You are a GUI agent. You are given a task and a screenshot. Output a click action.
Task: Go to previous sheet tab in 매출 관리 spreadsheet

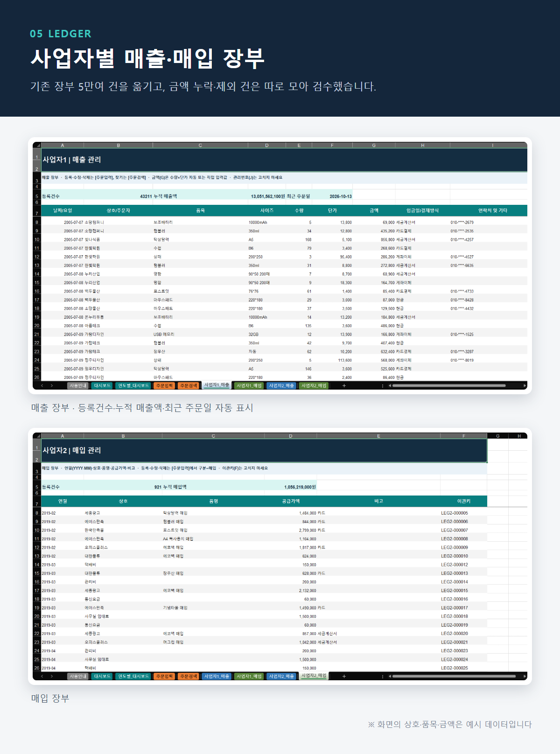[42, 386]
